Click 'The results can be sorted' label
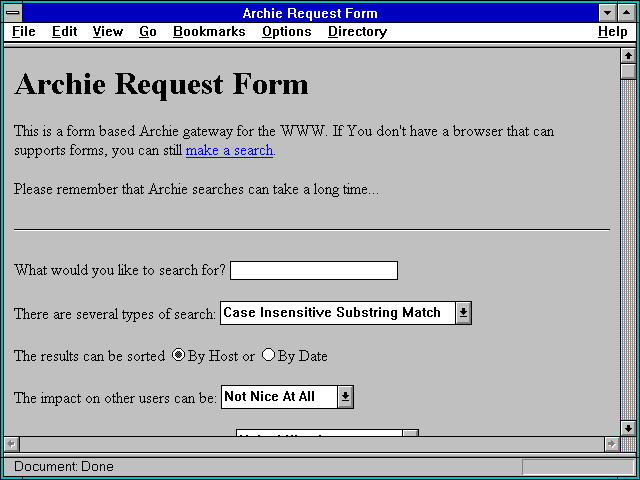Image resolution: width=640 pixels, height=480 pixels. tap(89, 356)
